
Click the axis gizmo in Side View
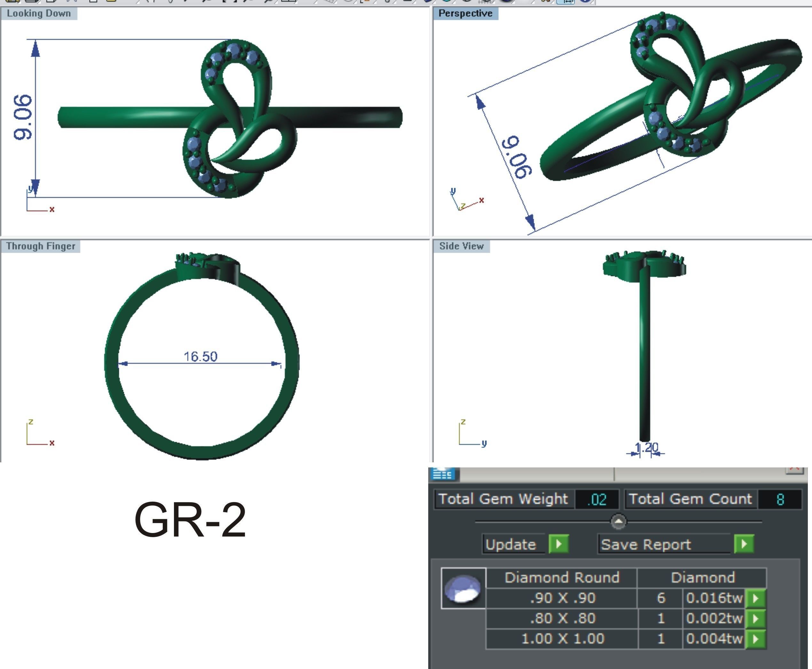(x=473, y=433)
